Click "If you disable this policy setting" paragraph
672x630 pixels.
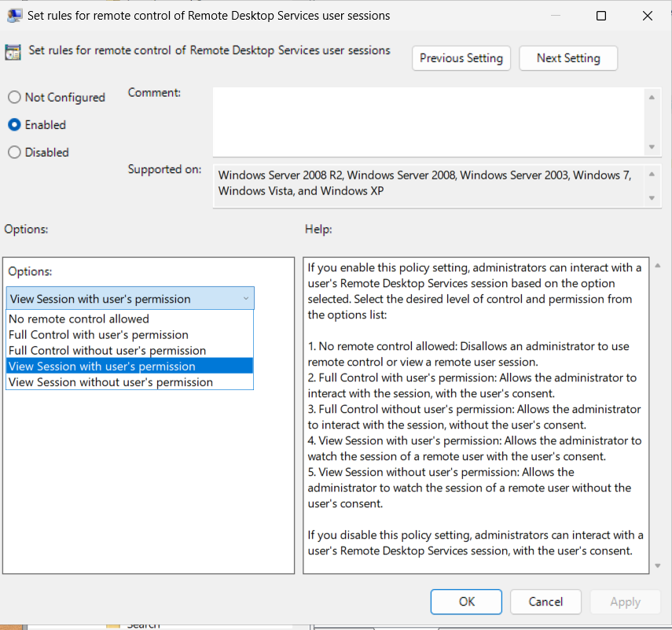point(476,543)
